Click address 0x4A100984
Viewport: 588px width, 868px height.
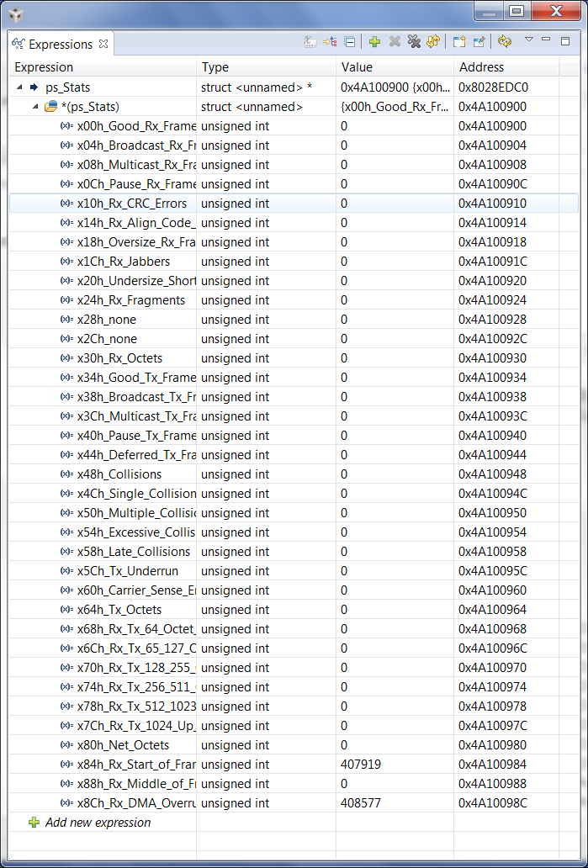point(493,764)
